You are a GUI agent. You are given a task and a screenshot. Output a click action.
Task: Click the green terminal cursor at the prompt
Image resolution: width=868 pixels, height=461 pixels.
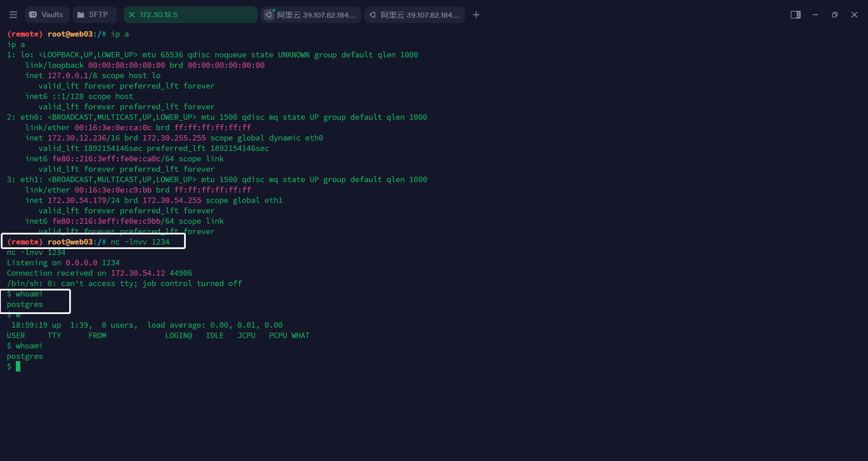click(x=18, y=367)
